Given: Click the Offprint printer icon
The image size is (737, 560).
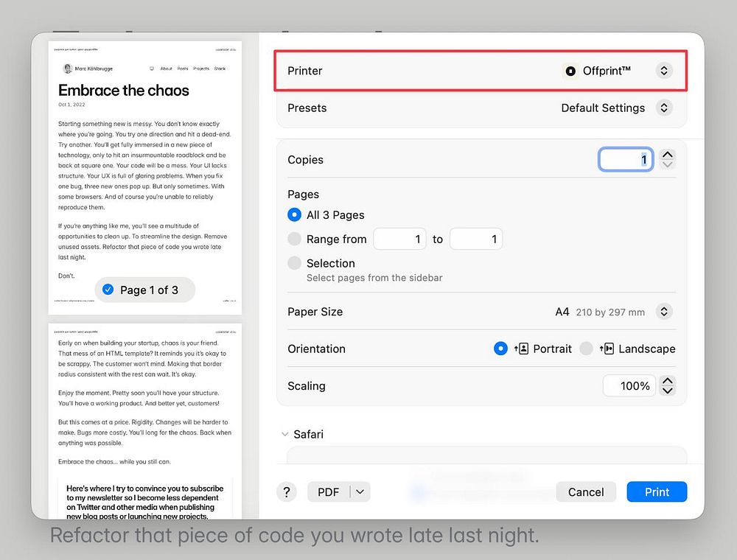Looking at the screenshot, I should tap(570, 71).
